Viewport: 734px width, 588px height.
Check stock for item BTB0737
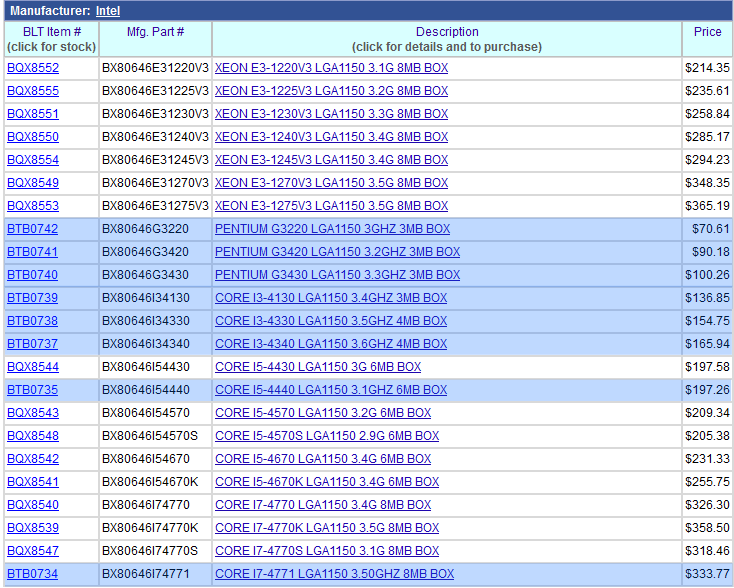tap(32, 344)
